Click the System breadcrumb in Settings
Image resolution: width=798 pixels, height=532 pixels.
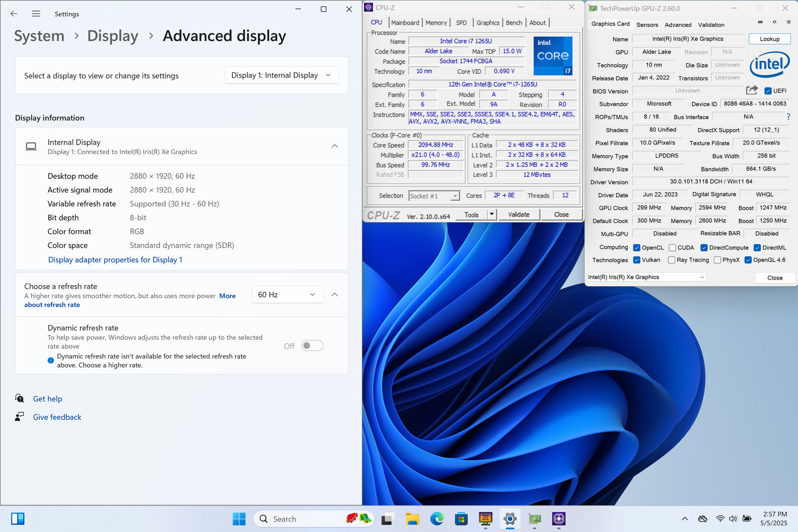tap(39, 36)
